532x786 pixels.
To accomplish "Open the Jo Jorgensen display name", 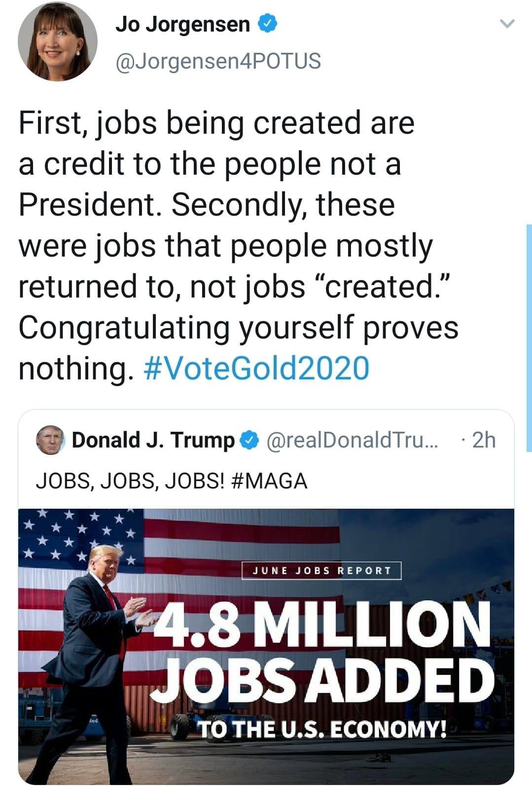I will (x=183, y=23).
